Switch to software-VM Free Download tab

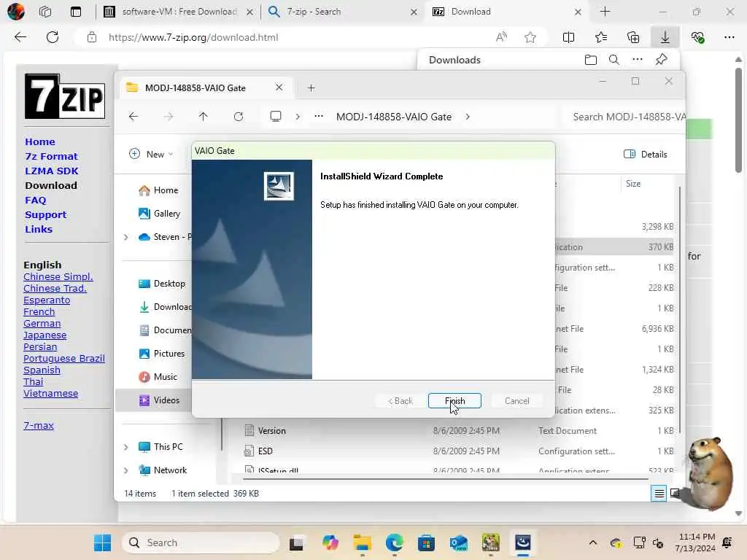pos(179,12)
